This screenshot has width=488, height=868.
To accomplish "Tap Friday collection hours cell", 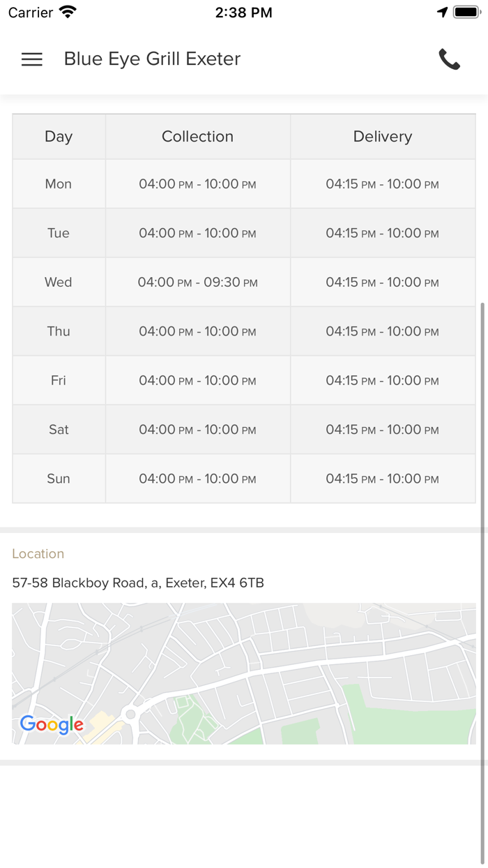I will click(x=197, y=381).
